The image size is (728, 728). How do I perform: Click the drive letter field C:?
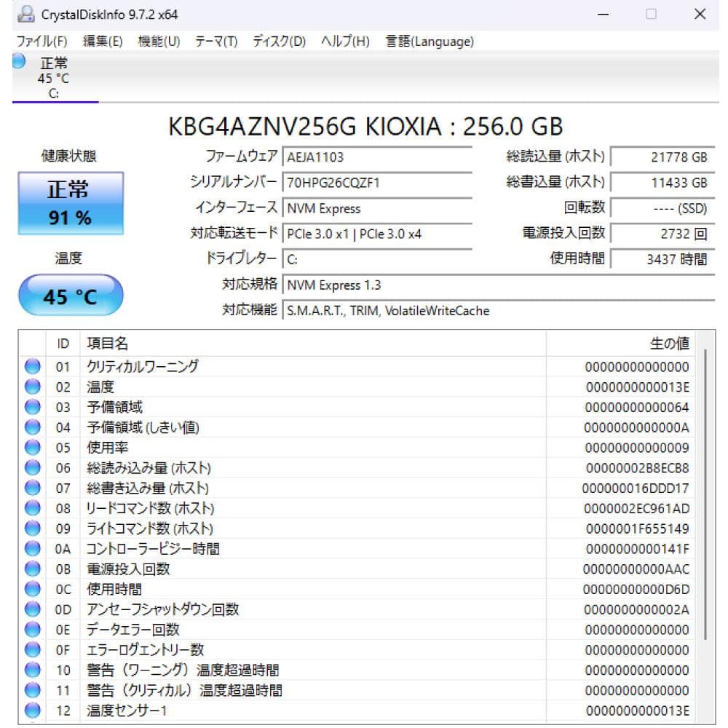[x=377, y=259]
